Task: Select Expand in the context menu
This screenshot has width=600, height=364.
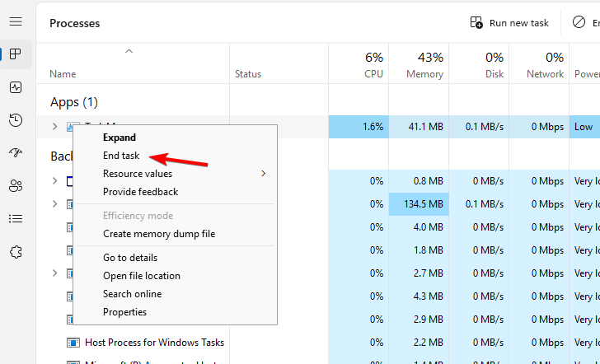Action: coord(120,138)
